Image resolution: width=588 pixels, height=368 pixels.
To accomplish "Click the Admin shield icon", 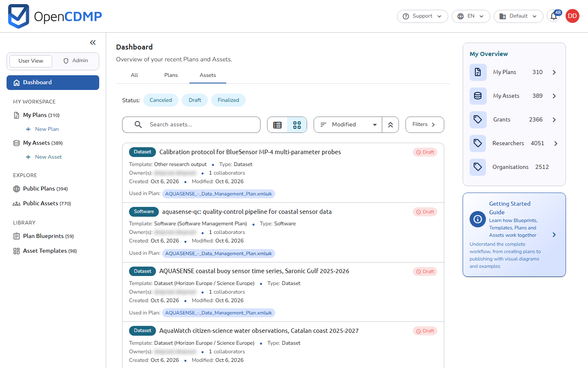I will [x=66, y=61].
